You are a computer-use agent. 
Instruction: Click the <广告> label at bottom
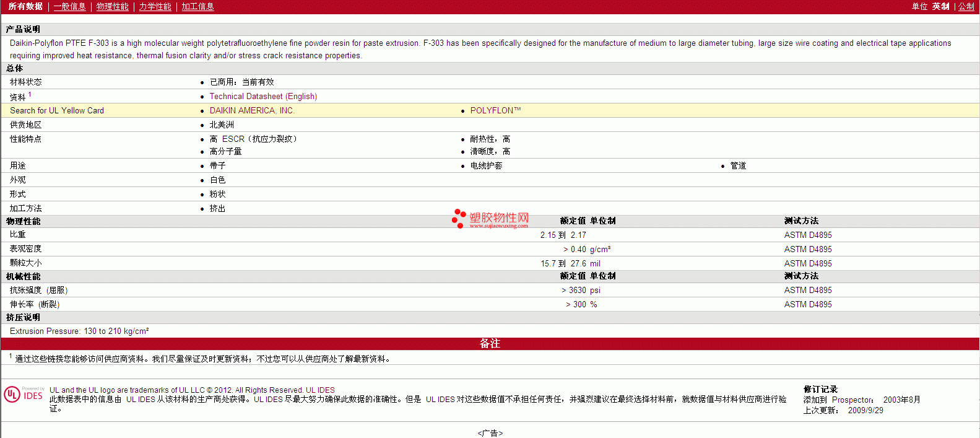click(x=490, y=433)
